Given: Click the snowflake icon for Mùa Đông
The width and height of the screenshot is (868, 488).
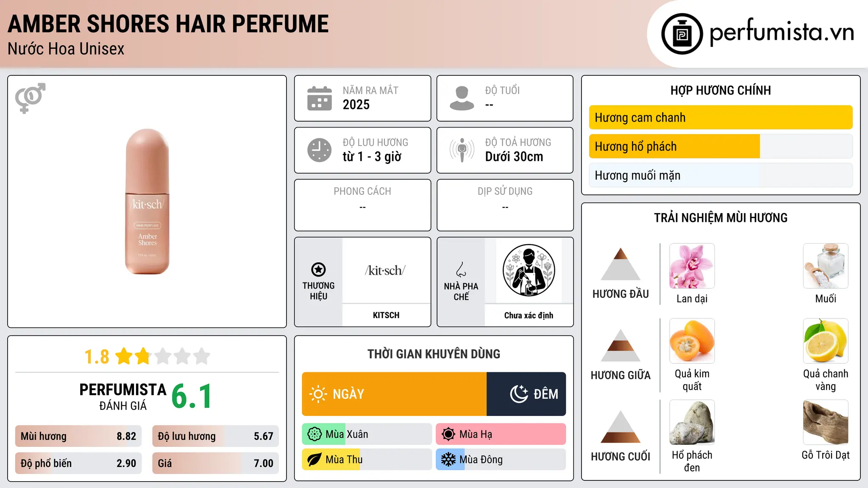Looking at the screenshot, I should click(448, 460).
